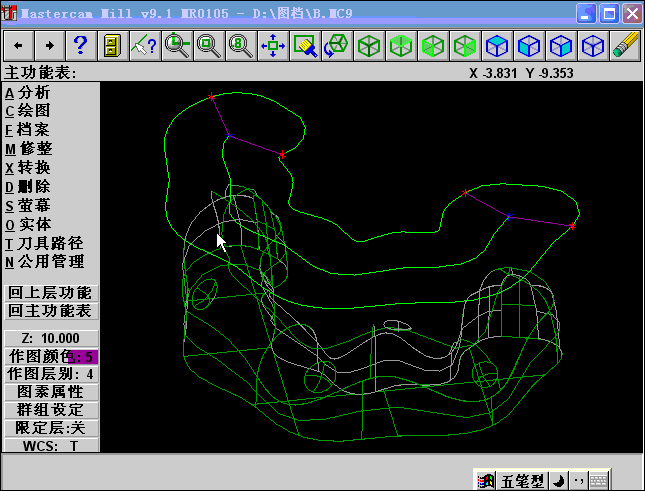The width and height of the screenshot is (645, 491).
Task: Click the Mastercam title bar app icon
Action: 9,13
